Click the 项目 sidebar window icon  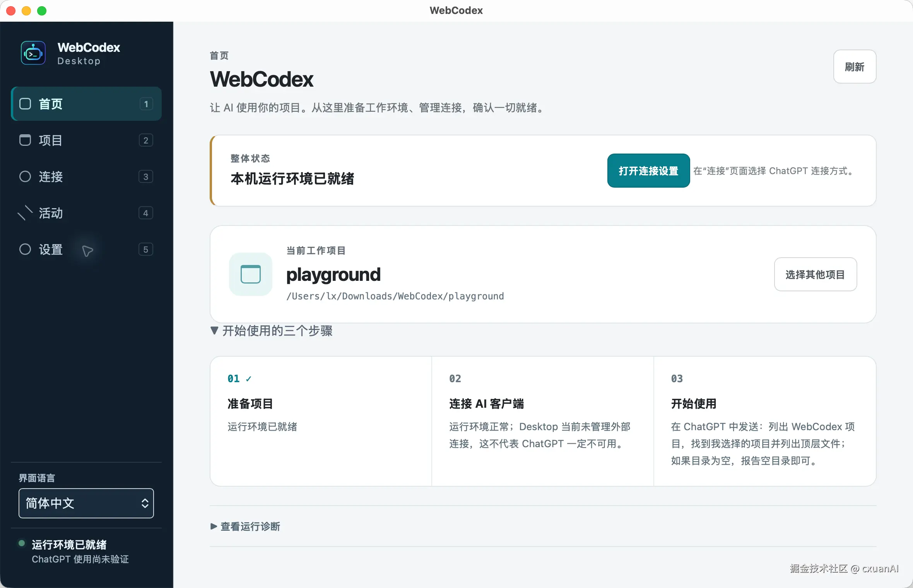(25, 140)
